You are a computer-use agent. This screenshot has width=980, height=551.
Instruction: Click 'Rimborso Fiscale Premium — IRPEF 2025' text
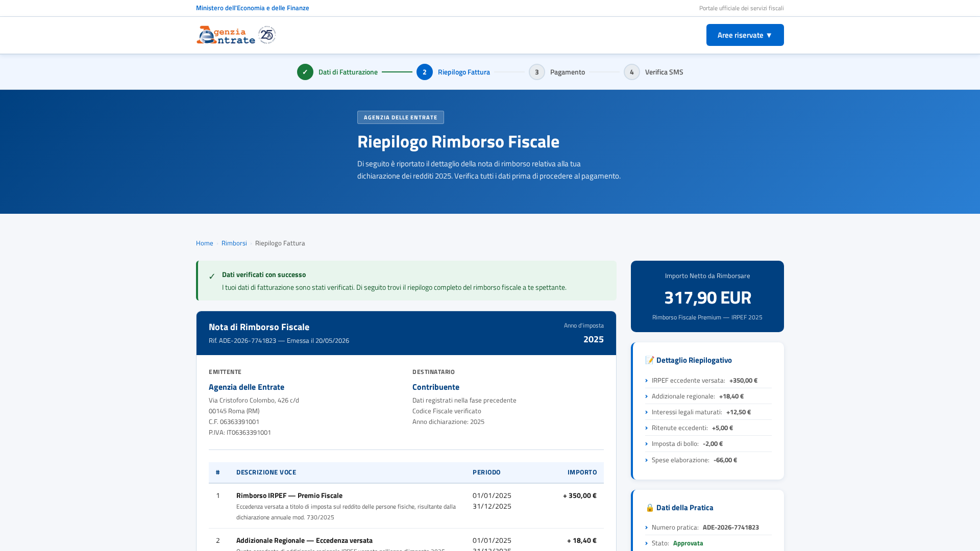tap(707, 317)
